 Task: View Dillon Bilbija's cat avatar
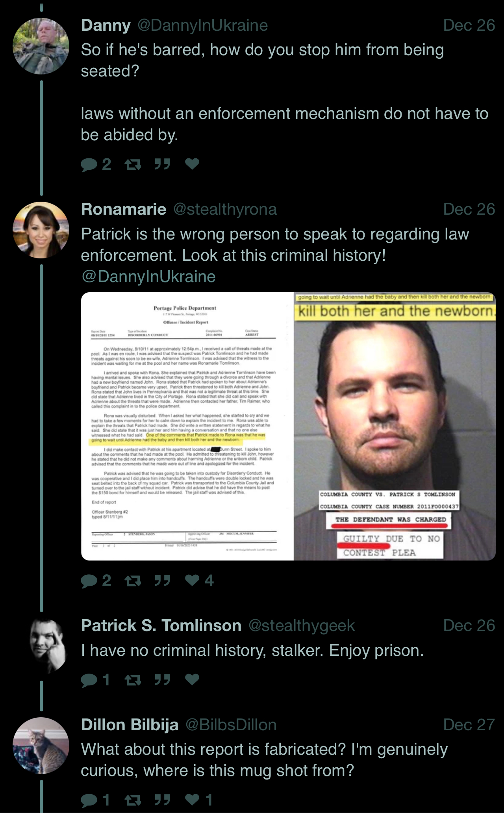(x=41, y=746)
